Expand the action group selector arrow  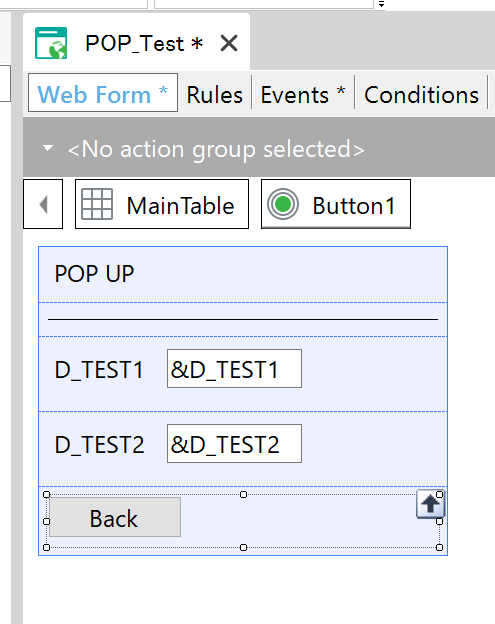click(48, 148)
